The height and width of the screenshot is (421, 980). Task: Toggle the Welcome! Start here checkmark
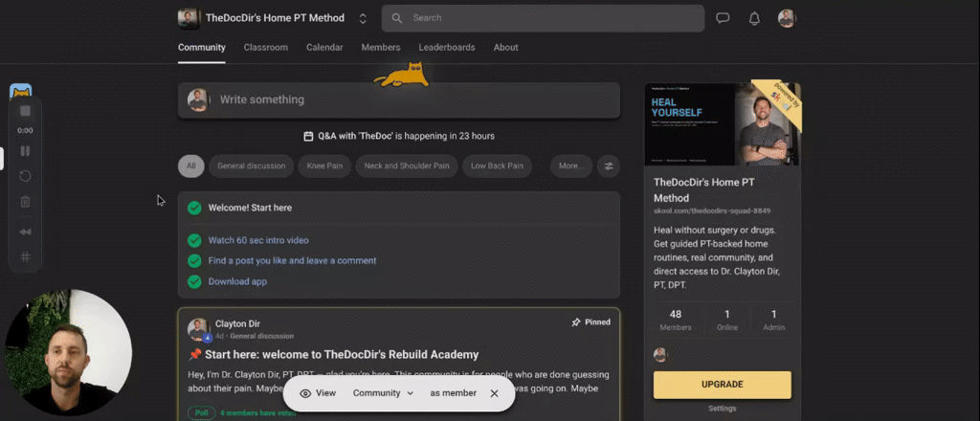click(x=194, y=208)
